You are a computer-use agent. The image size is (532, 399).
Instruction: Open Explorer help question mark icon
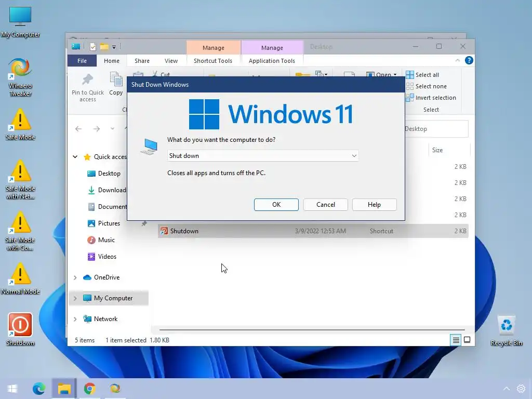[469, 60]
